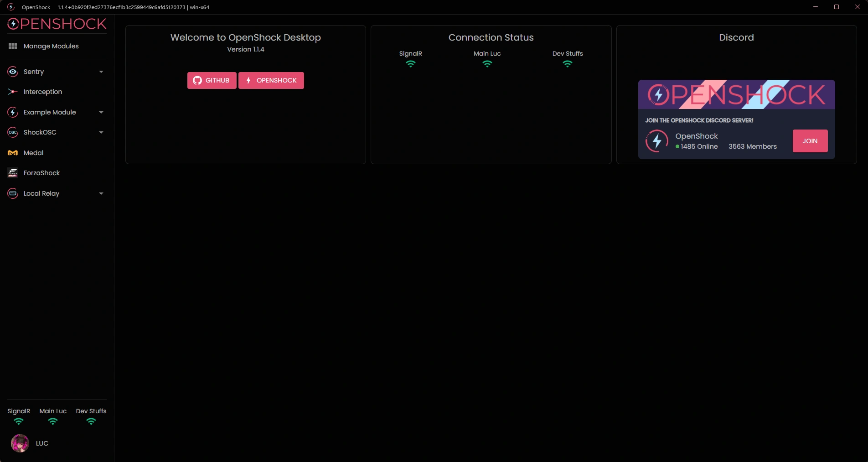Click the 3563 Members count

pyautogui.click(x=753, y=146)
